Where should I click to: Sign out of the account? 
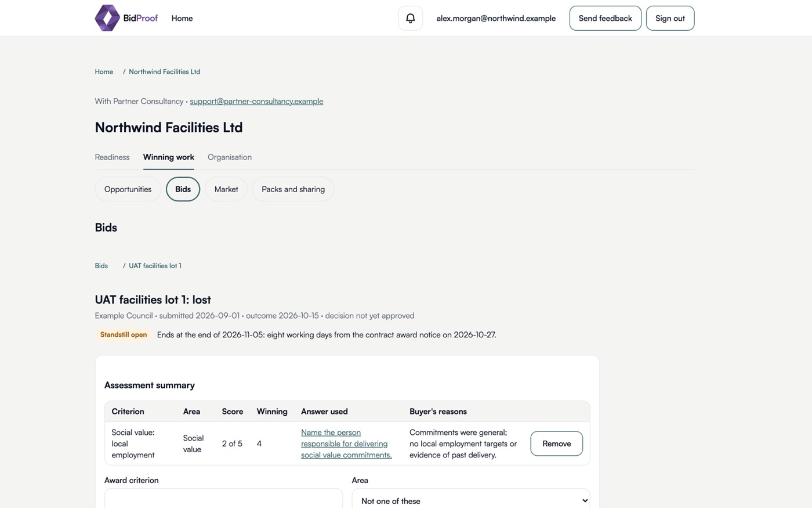pyautogui.click(x=670, y=18)
